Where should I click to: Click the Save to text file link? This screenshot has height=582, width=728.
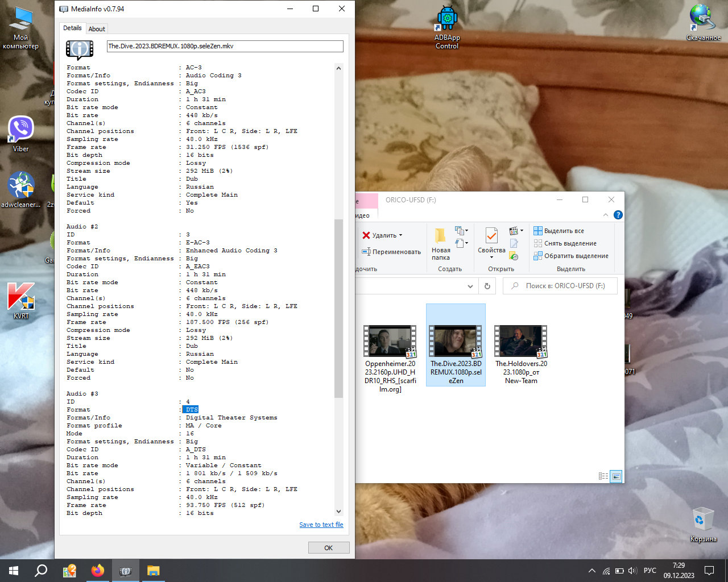[321, 525]
